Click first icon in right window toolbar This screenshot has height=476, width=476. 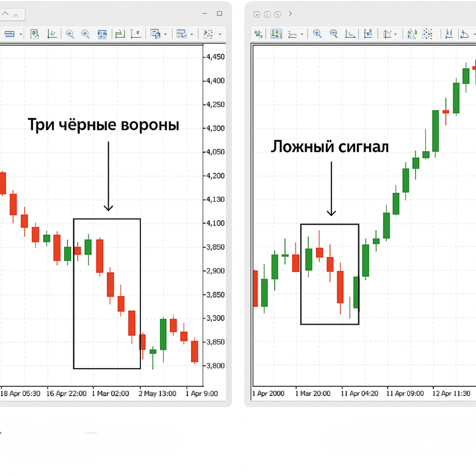(259, 34)
